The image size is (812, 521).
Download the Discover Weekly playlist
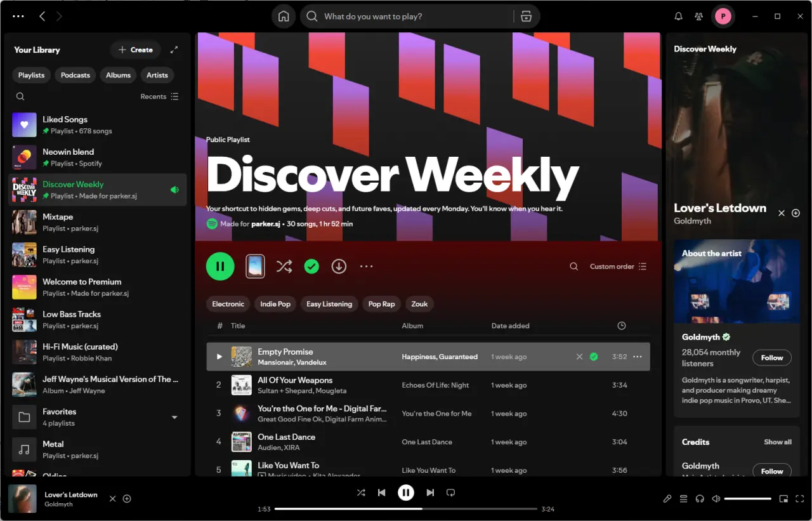point(339,267)
